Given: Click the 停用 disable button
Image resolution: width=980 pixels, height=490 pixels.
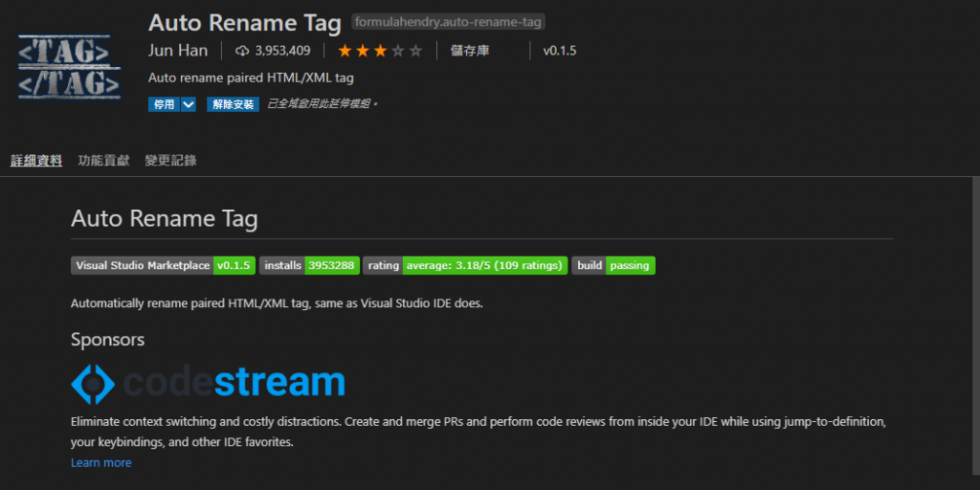Looking at the screenshot, I should [x=165, y=104].
